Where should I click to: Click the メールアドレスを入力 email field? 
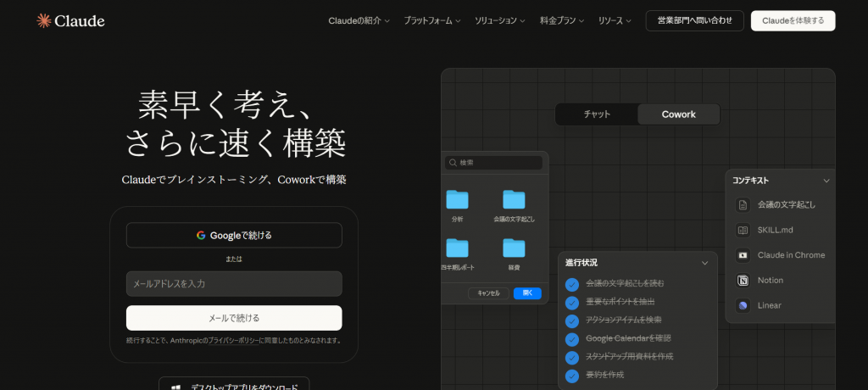click(x=234, y=284)
